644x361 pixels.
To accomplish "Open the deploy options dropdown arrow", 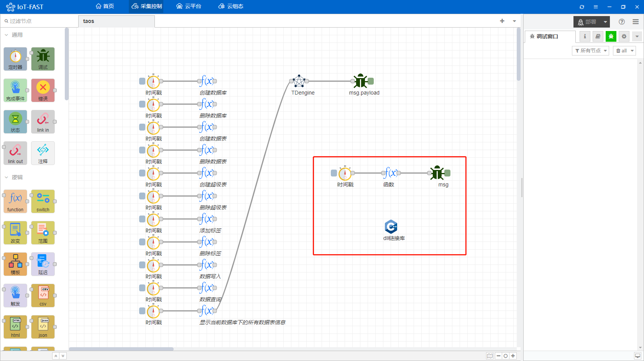I will click(605, 22).
